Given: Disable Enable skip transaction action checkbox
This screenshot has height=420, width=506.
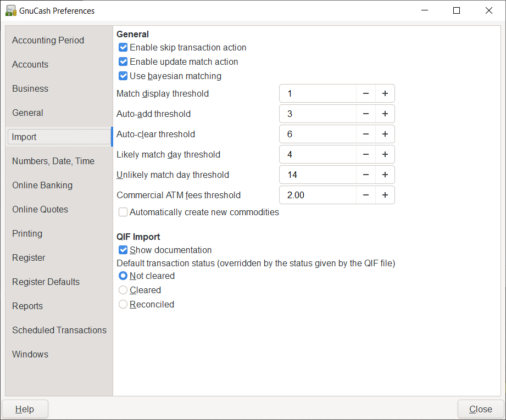Looking at the screenshot, I should (123, 48).
